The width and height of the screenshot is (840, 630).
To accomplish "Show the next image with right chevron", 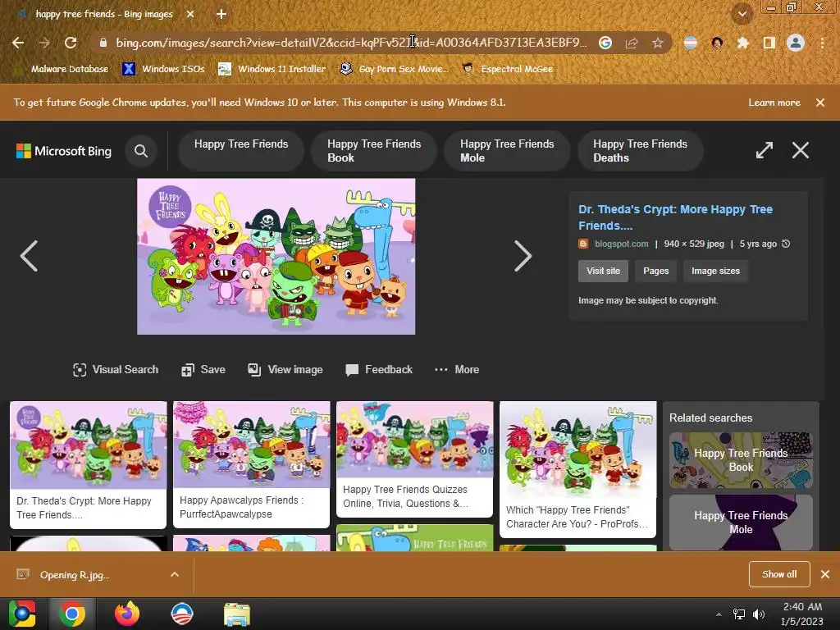I will 523,256.
